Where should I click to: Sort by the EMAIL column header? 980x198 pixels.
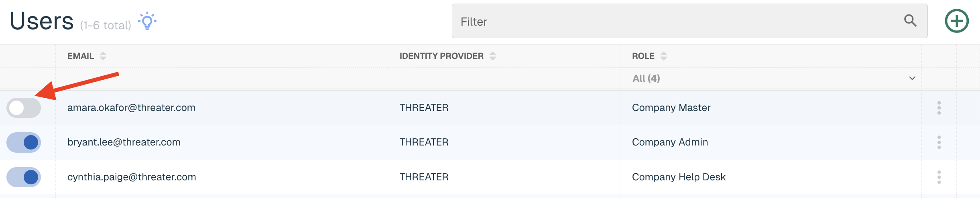tap(81, 56)
